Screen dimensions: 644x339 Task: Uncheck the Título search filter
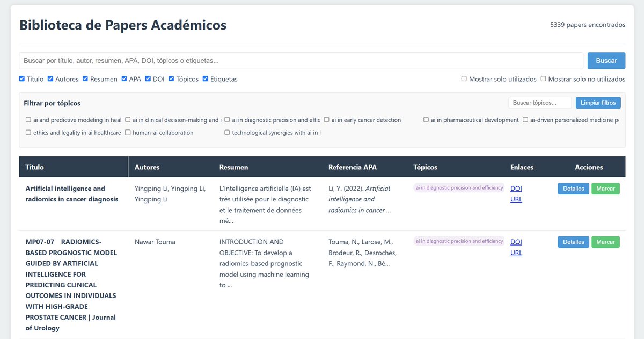pos(21,78)
